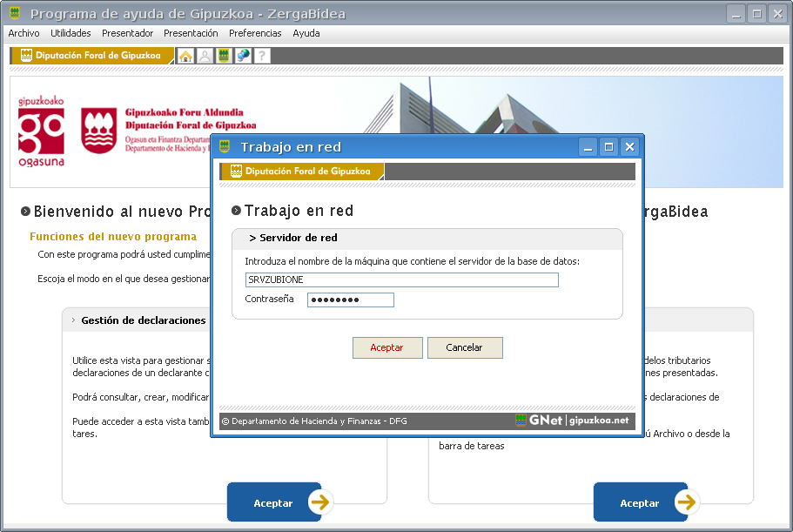Open the Utilidades menu
Screen dimensions: 793x532
click(x=71, y=33)
